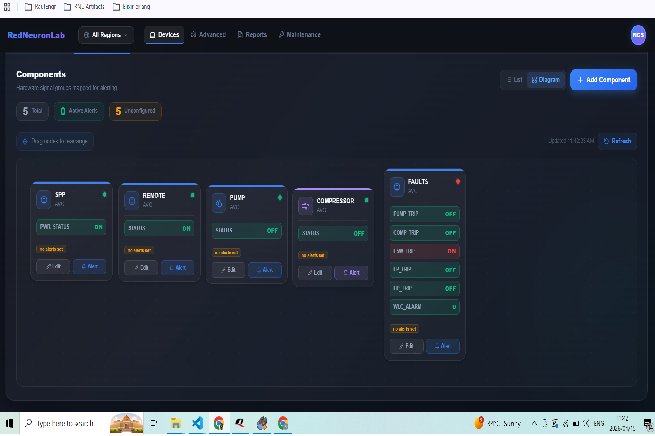Viewport: 655px width, 436px height.
Task: Open the Maintenance tab
Action: 300,35
